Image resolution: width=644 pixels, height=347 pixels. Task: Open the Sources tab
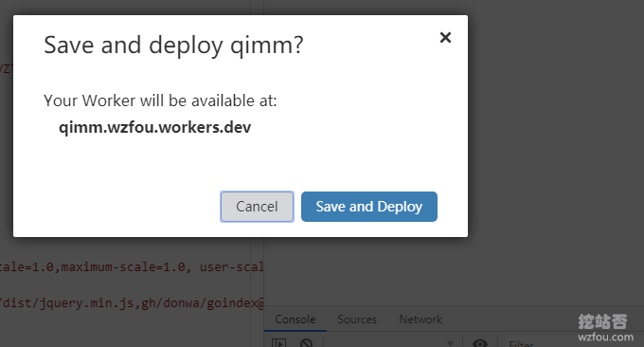coord(357,320)
